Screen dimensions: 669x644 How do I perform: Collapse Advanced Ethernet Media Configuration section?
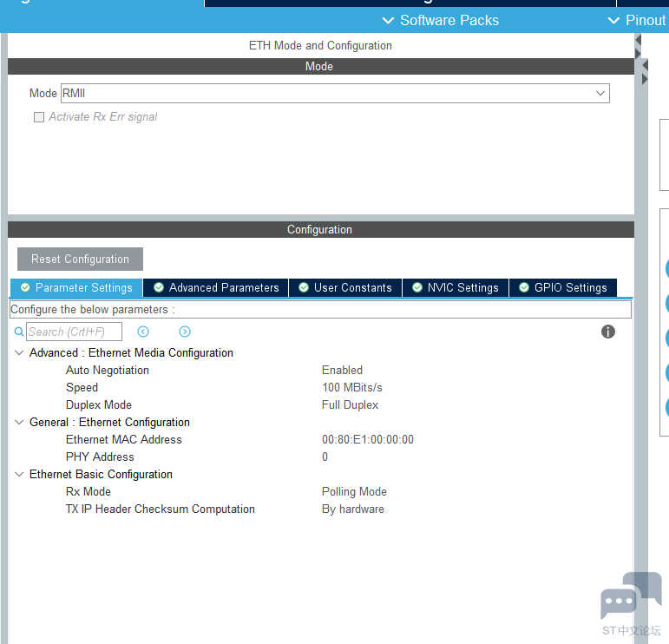pos(19,353)
